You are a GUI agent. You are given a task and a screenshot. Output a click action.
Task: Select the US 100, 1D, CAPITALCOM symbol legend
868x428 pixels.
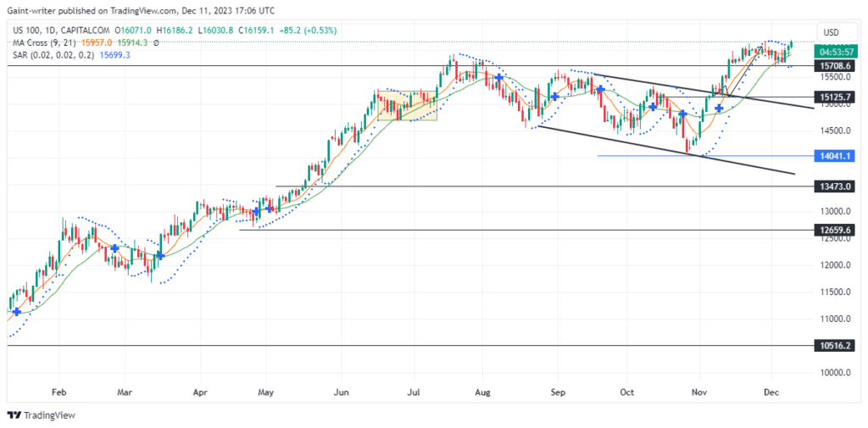[x=59, y=31]
